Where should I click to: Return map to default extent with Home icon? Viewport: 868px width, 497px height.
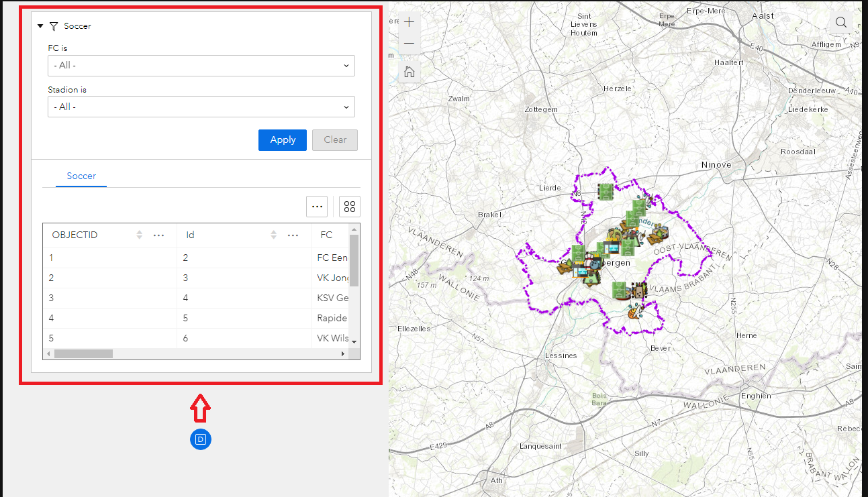coord(409,71)
